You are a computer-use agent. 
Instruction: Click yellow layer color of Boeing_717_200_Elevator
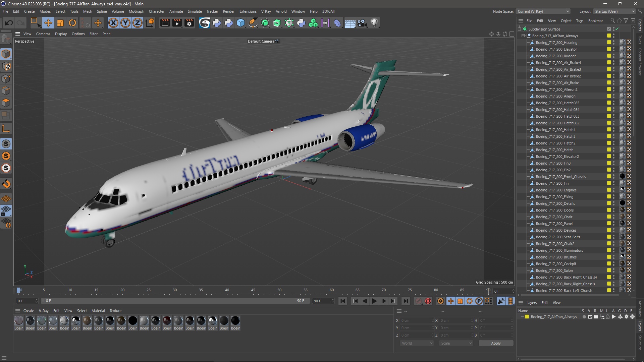(x=609, y=49)
